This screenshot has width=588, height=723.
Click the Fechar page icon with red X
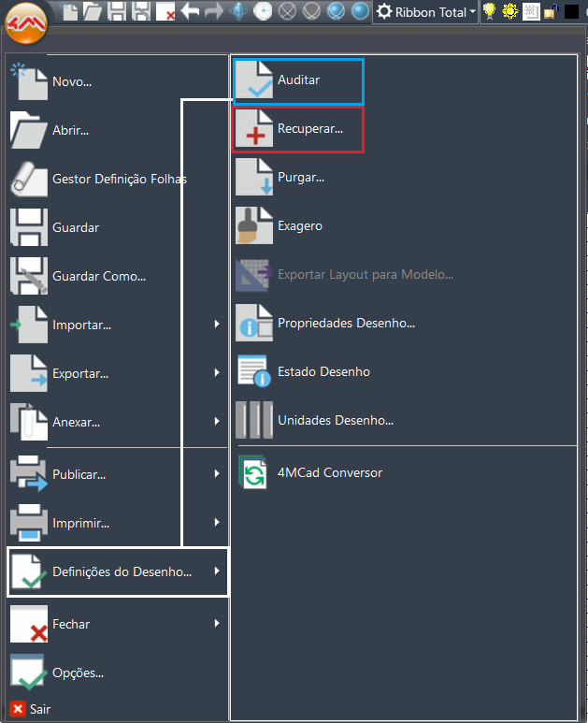tap(29, 624)
